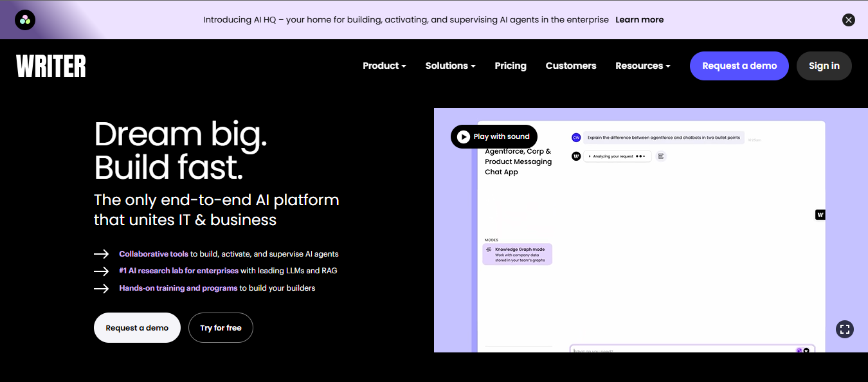Expand the Analyzing your request status
The image size is (868, 382).
pos(617,156)
